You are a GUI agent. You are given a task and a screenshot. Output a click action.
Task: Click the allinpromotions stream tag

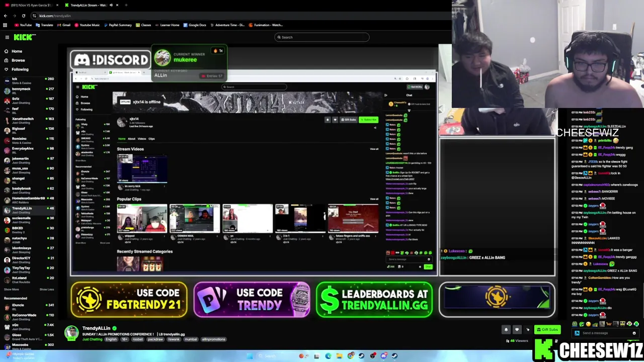(x=214, y=339)
